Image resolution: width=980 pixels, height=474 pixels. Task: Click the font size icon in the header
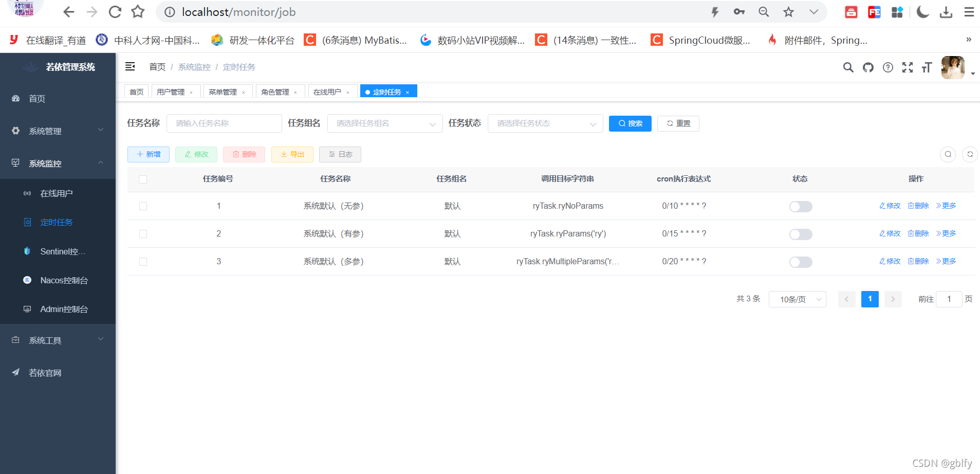click(x=926, y=67)
